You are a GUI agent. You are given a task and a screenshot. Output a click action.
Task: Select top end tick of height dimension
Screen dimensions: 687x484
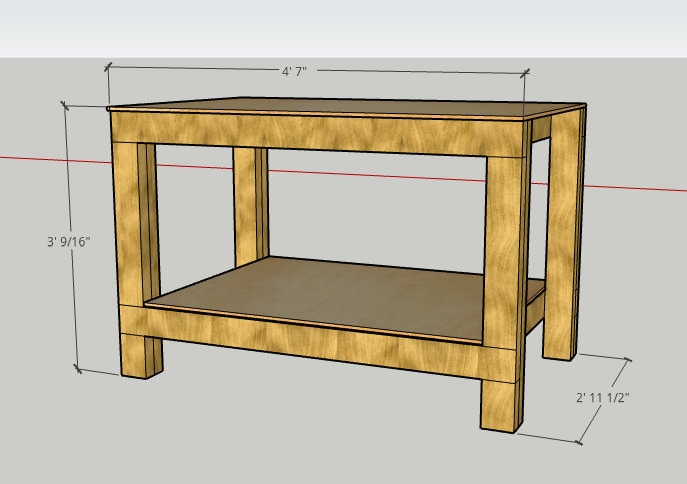pos(66,104)
